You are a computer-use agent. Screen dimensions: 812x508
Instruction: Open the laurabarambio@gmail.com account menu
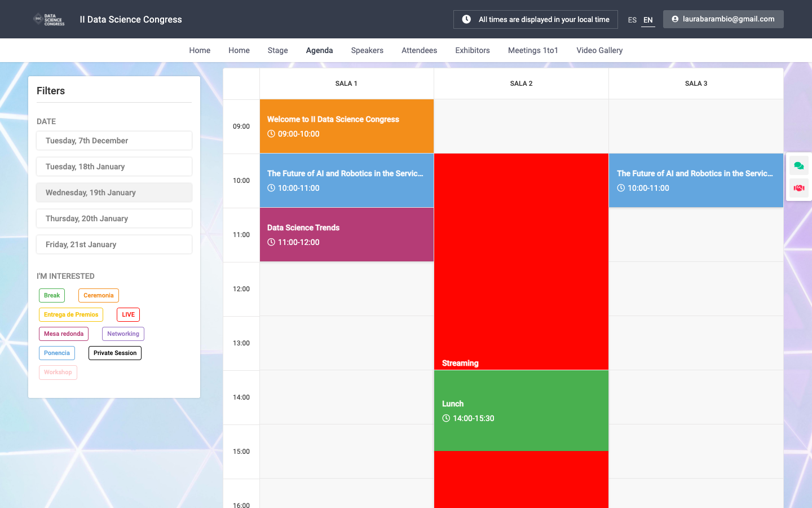pos(723,19)
